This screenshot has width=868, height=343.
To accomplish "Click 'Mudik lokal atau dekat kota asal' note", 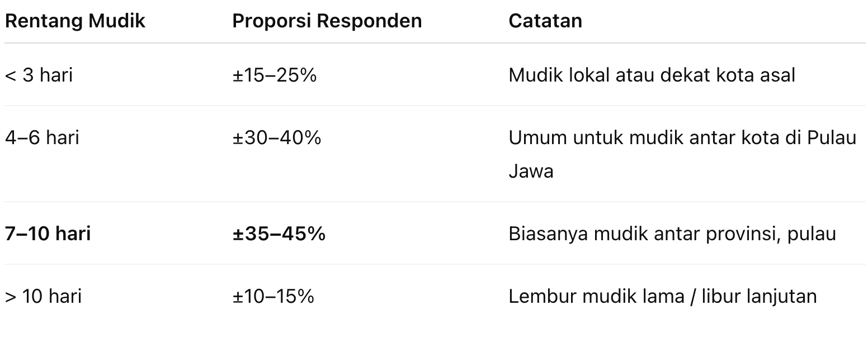I will tap(652, 75).
